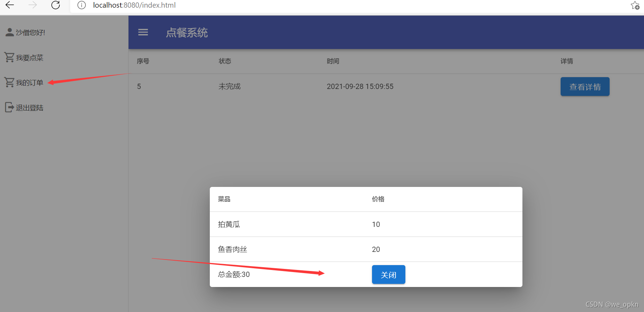This screenshot has height=312, width=644.
Task: Click the 总金额:30 total text
Action: click(x=234, y=274)
